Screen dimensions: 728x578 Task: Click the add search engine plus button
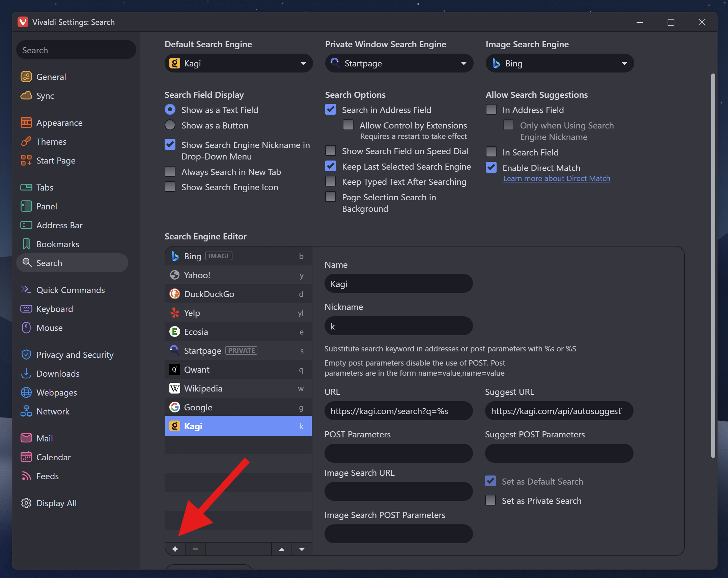point(175,549)
